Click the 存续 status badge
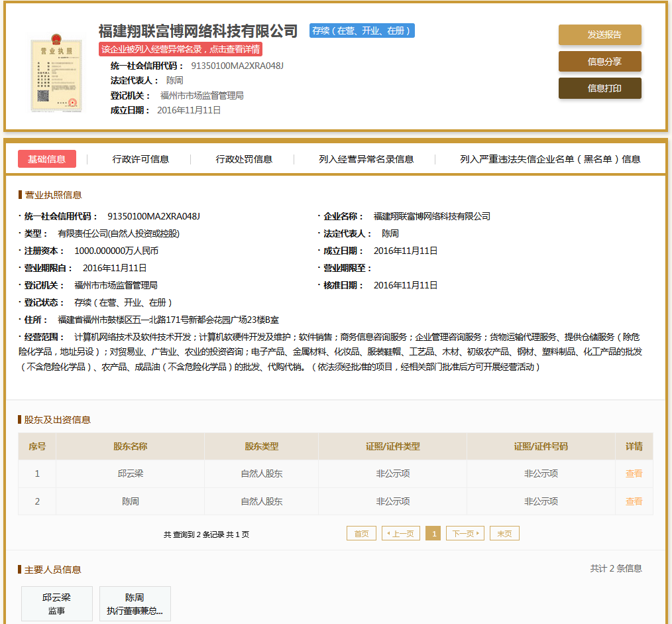Image resolution: width=672 pixels, height=624 pixels. pos(362,31)
